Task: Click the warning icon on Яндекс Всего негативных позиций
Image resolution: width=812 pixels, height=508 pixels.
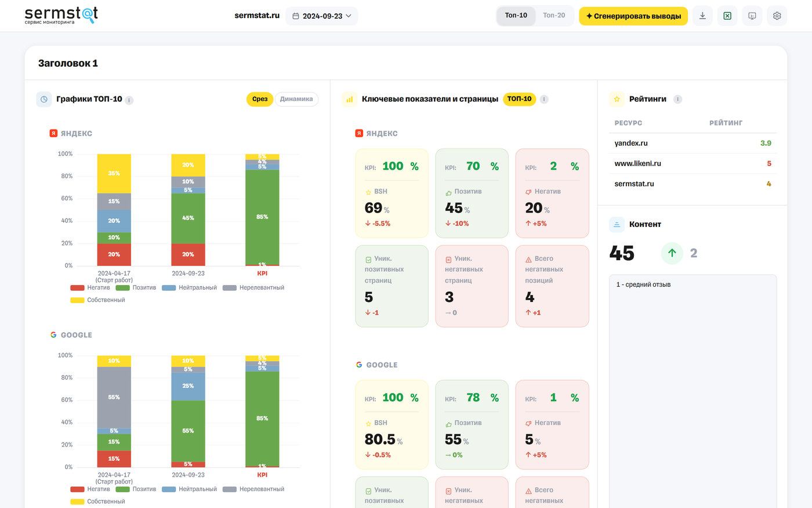Action: pos(528,260)
